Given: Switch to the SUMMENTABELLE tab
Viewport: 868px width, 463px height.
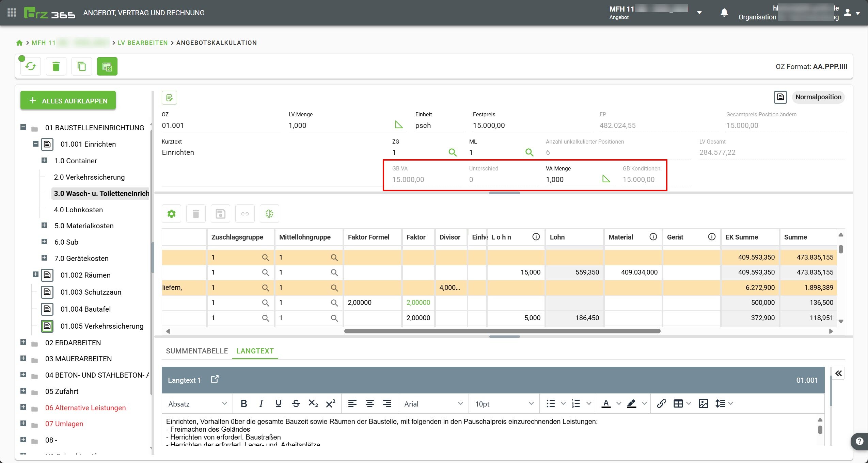Looking at the screenshot, I should [197, 351].
